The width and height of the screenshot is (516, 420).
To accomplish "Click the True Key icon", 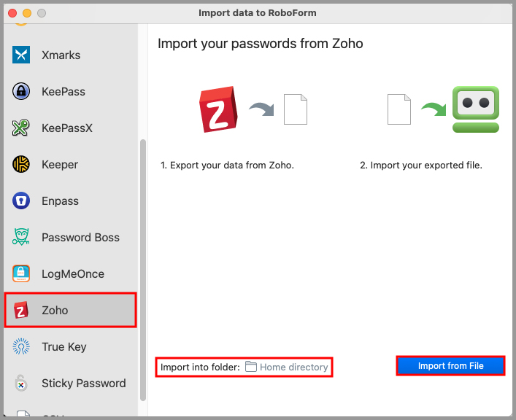I will pyautogui.click(x=21, y=347).
